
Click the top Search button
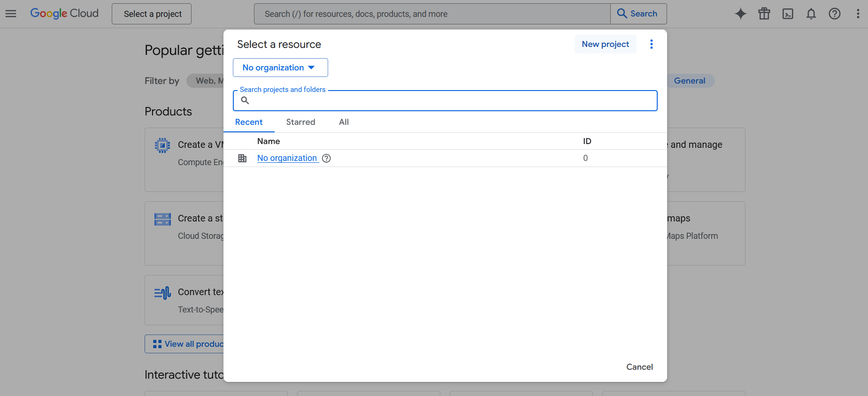[638, 14]
